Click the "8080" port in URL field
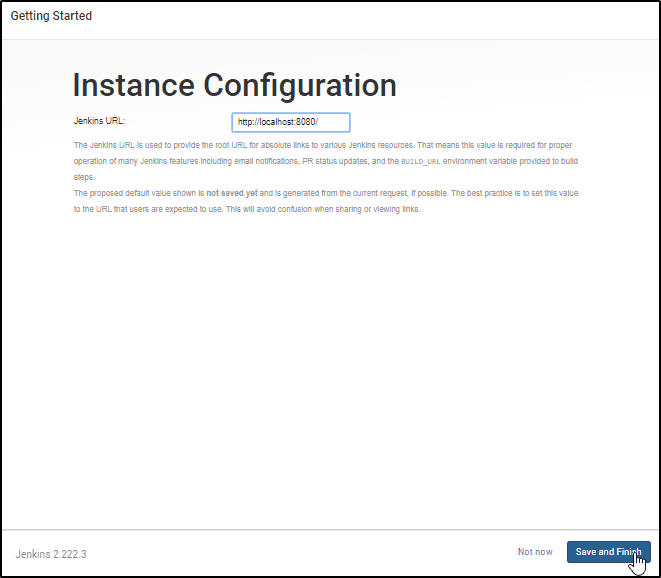661x578 pixels. 303,122
